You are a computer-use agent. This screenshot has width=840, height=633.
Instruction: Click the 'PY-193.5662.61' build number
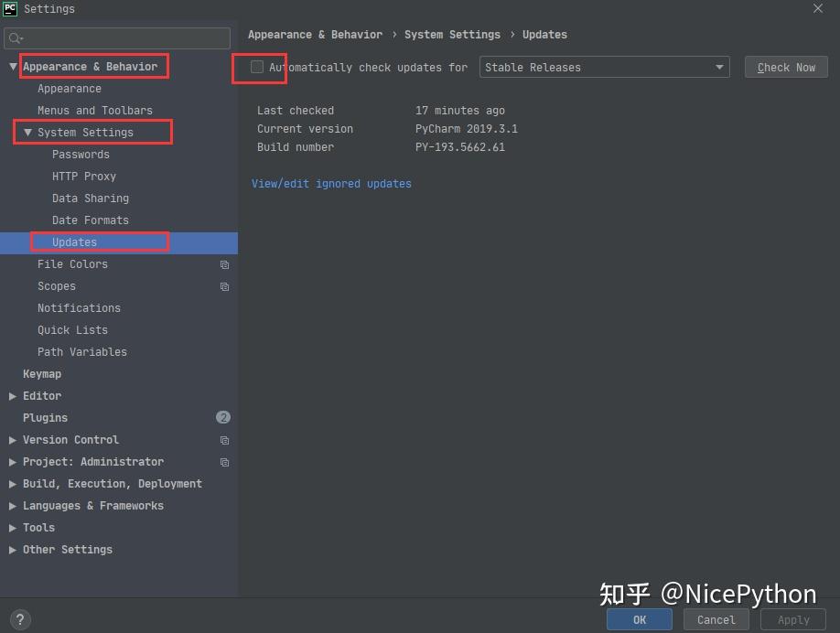click(459, 146)
